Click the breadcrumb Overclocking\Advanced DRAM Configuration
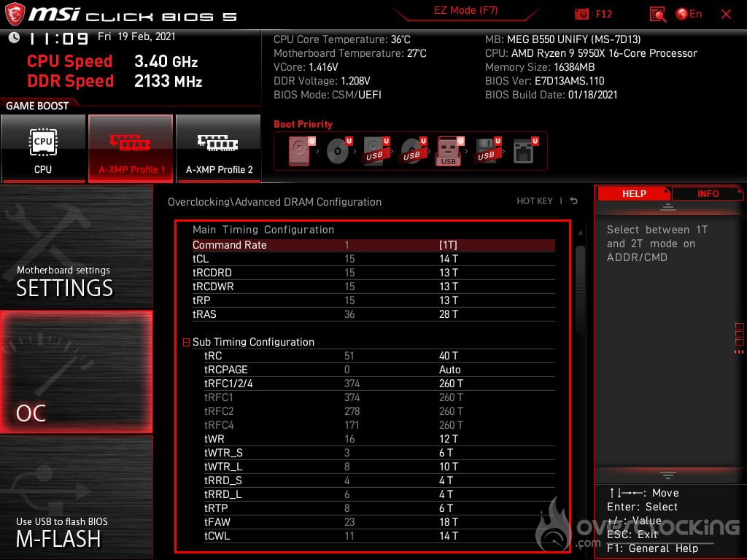The width and height of the screenshot is (747, 560). (274, 202)
